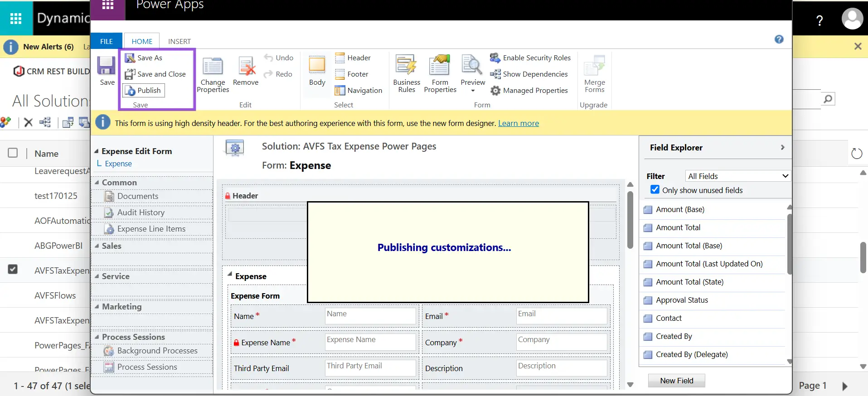
Task: Click Save and Close
Action: (155, 74)
